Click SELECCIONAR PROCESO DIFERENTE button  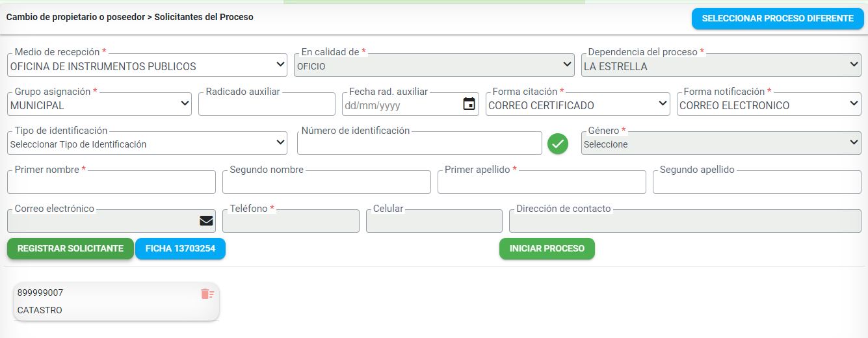pyautogui.click(x=778, y=19)
